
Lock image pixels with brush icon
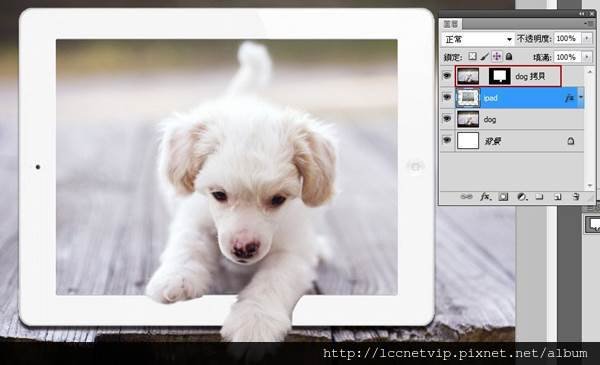pos(484,57)
